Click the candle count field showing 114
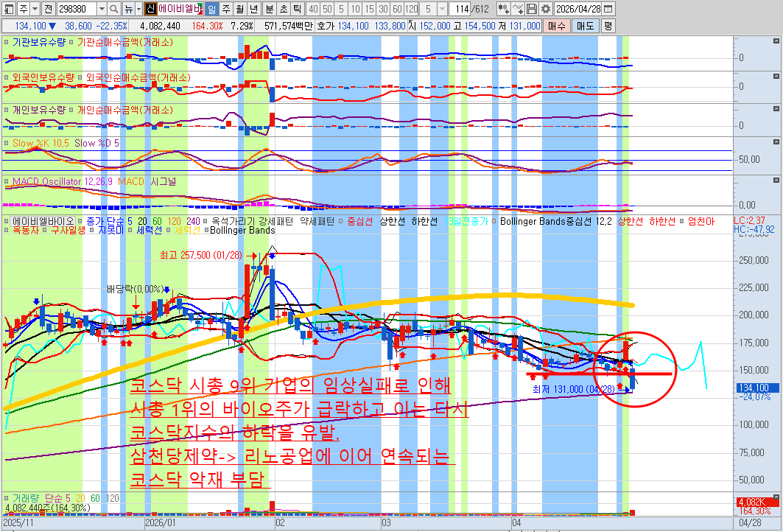783x532 pixels. (461, 9)
